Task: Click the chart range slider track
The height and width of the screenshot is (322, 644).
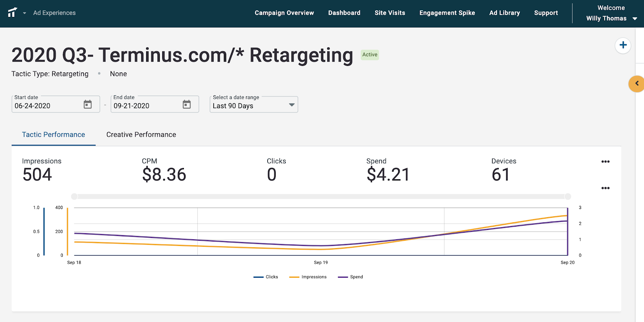Action: click(x=321, y=197)
